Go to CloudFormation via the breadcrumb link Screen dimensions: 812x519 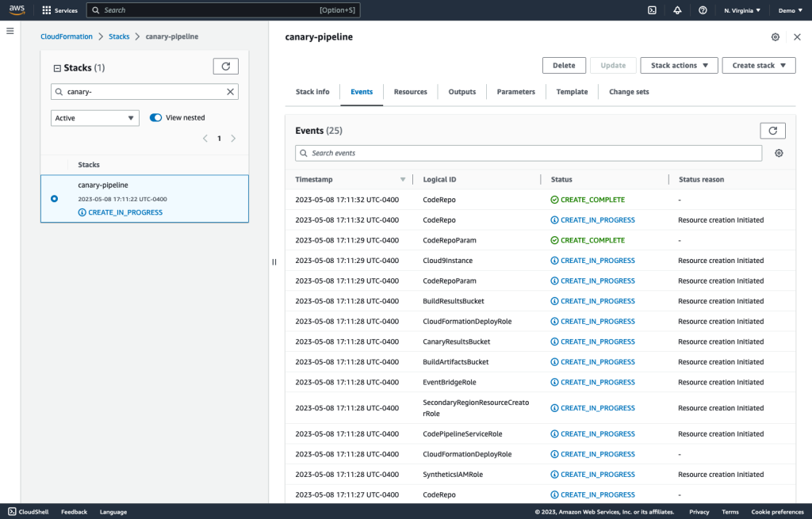(x=67, y=36)
